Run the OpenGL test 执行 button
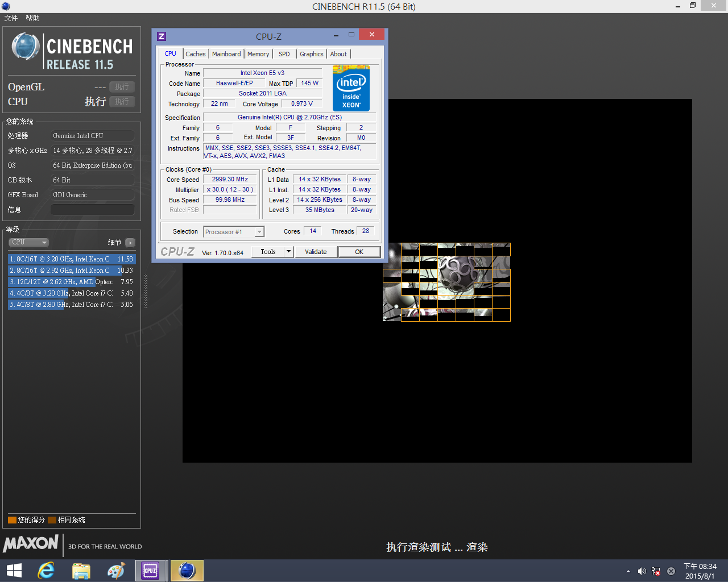The width and height of the screenshot is (728, 582). point(122,87)
